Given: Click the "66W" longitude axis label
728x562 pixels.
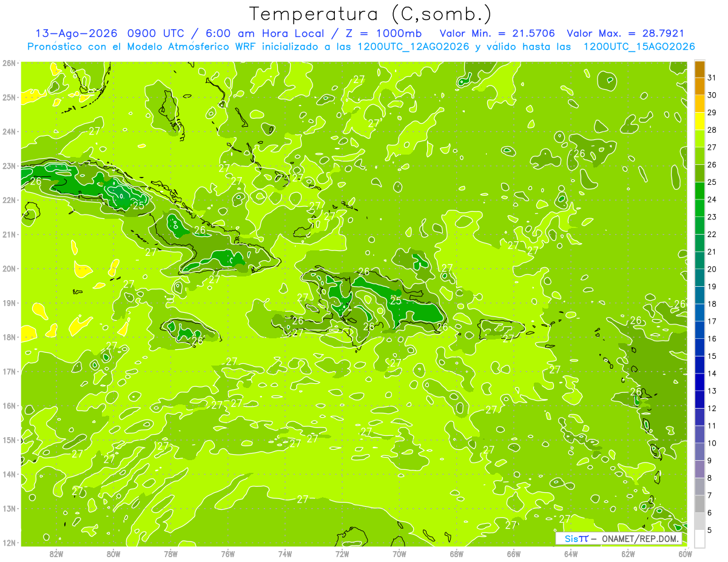Looking at the screenshot, I should [514, 554].
